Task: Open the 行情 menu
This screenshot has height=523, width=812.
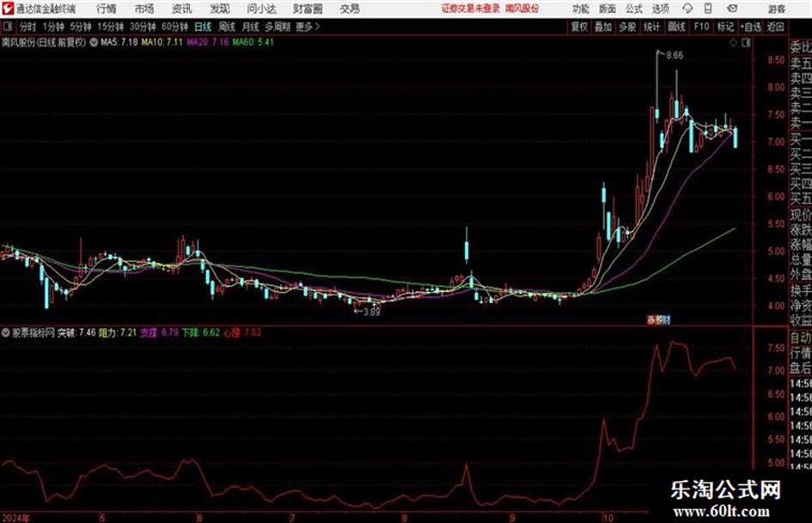Action: coord(107,9)
